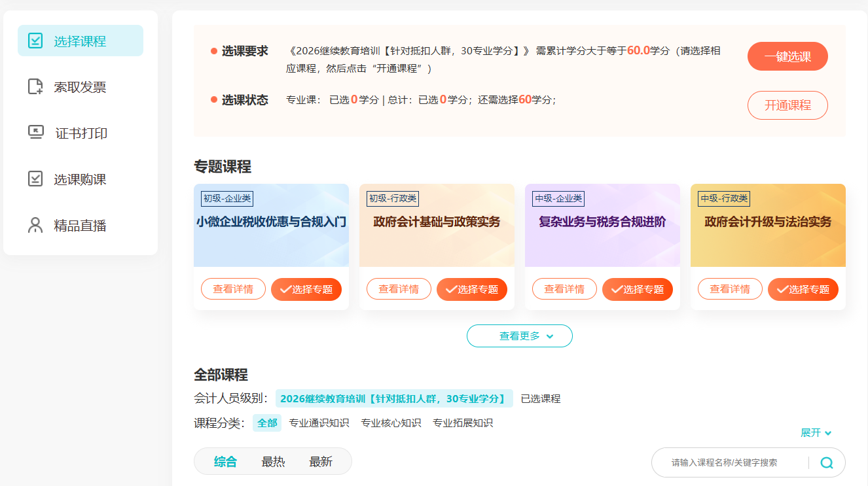
Task: View details of 政府会计升级与法治实务
Action: pos(730,289)
